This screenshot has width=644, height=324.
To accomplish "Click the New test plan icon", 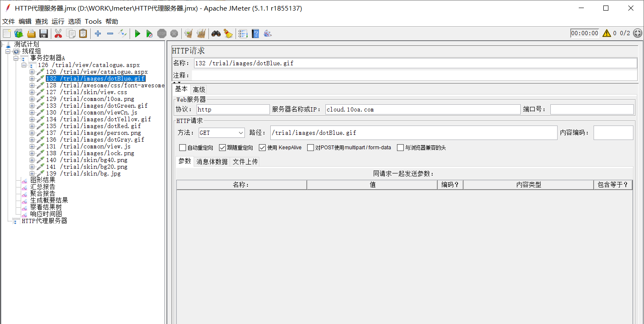I will (x=7, y=34).
